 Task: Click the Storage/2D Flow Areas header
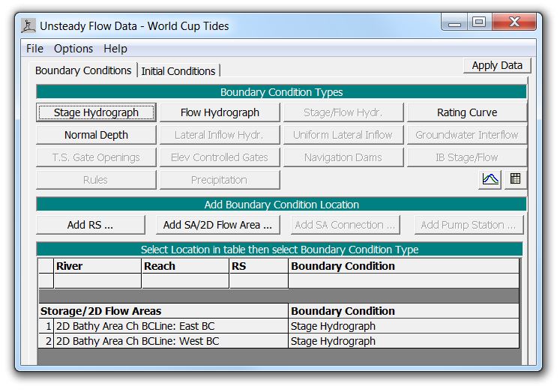pos(163,311)
